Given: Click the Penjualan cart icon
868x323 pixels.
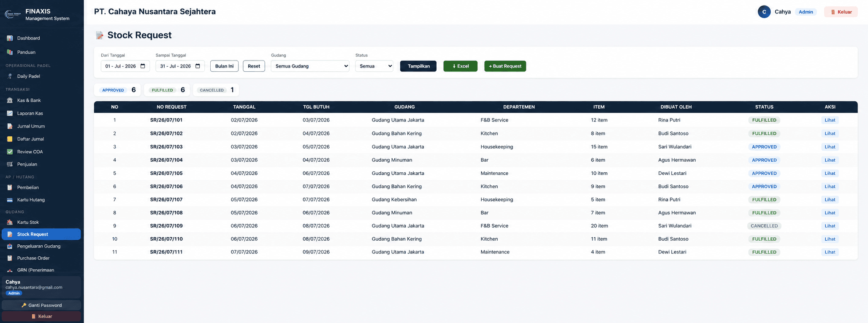Looking at the screenshot, I should (x=10, y=164).
